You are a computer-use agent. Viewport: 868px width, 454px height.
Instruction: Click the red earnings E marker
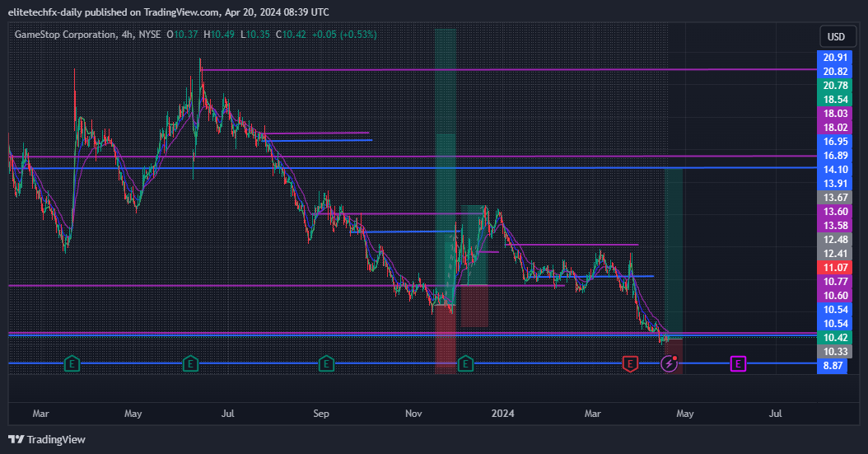tap(629, 363)
